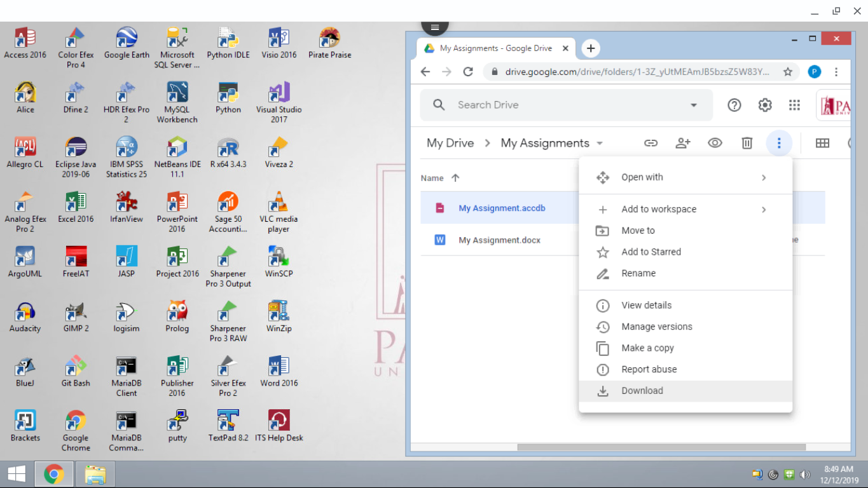Open Windows Start button
The image size is (868, 488).
click(x=17, y=474)
